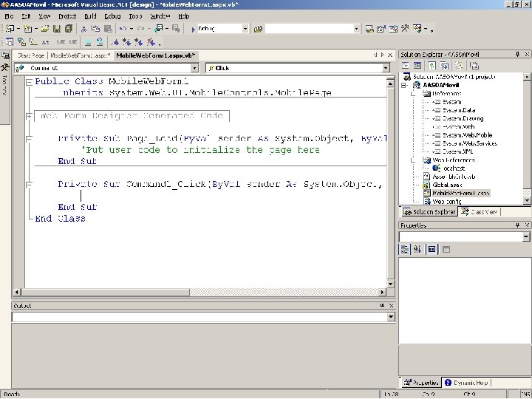Switch to the Class View tab

[x=480, y=212]
